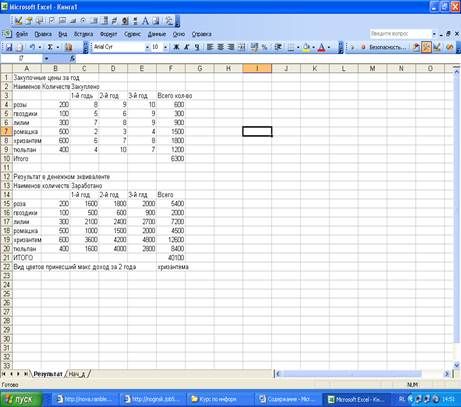Click the Undo arrow icon
The width and height of the screenshot is (461, 407).
point(32,47)
